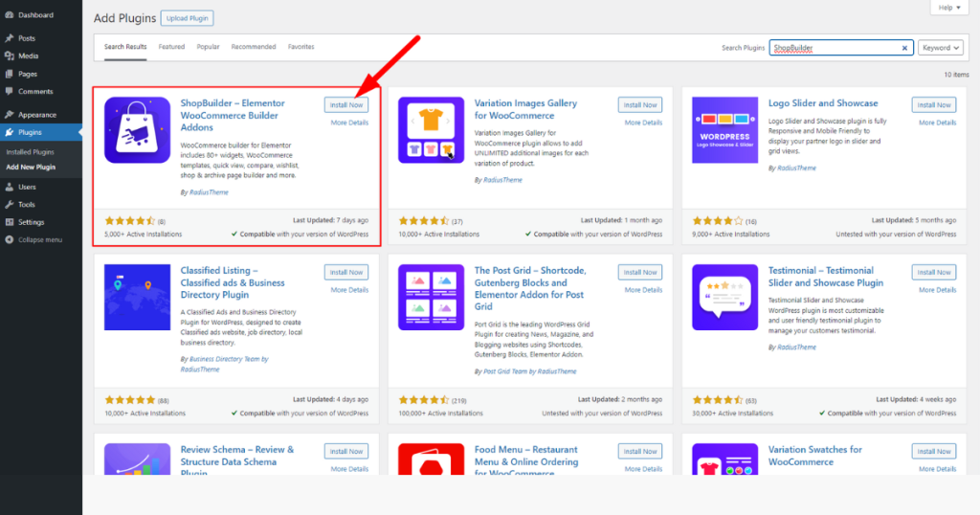Viewport: 980px width, 515px height.
Task: Install Logo Slider and Showcase plugin
Action: [934, 105]
